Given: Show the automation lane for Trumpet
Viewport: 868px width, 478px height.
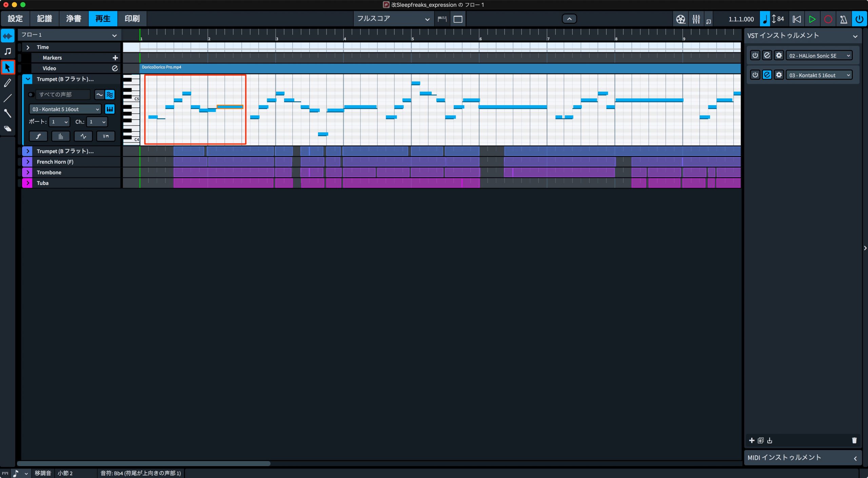Looking at the screenshot, I should click(x=83, y=136).
